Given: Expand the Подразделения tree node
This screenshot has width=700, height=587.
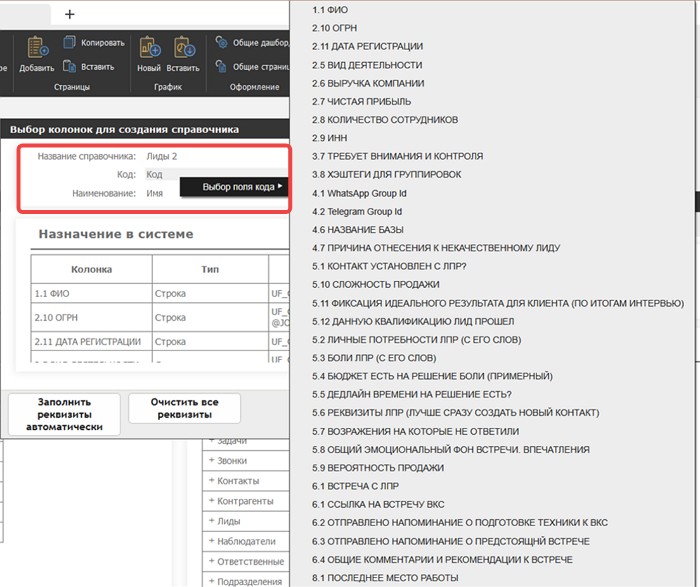Looking at the screenshot, I should (x=211, y=581).
